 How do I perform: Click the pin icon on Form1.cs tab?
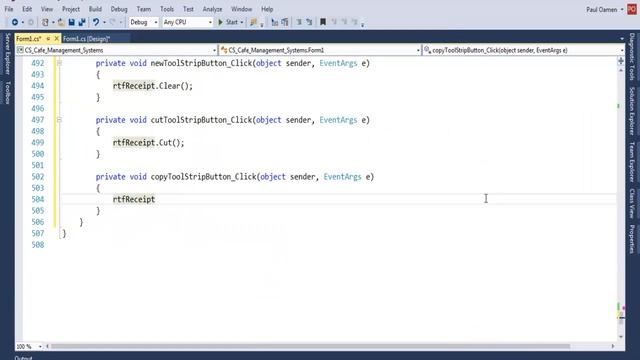(48, 38)
